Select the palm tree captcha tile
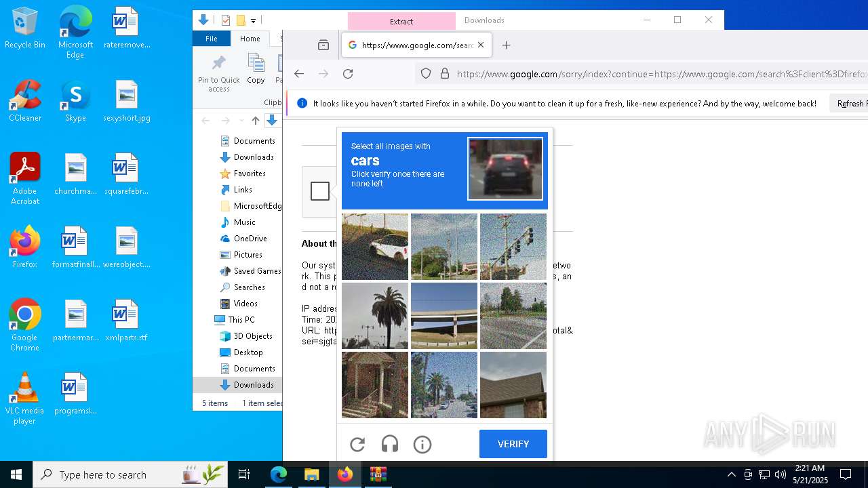Image resolution: width=868 pixels, height=488 pixels. point(375,316)
